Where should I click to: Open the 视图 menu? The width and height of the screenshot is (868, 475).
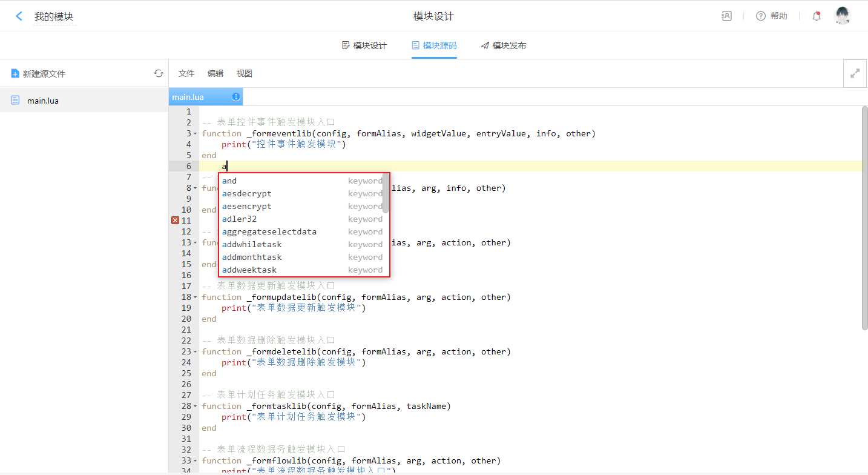click(245, 73)
